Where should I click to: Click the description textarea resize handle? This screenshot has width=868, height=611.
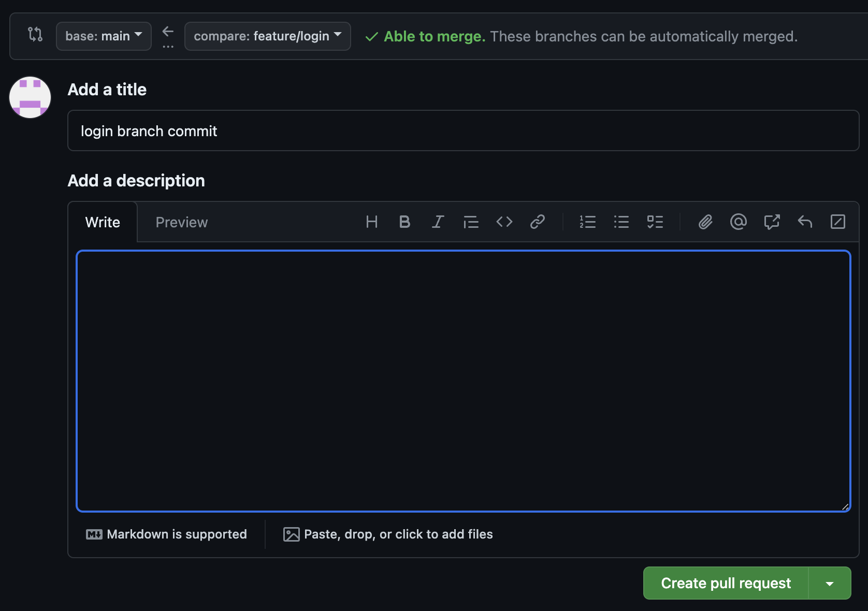[845, 506]
